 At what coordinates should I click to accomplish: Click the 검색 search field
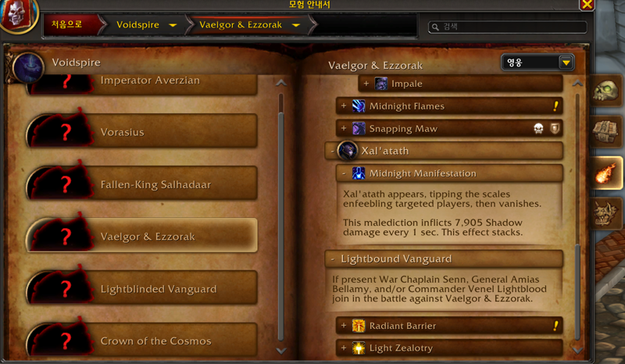click(x=507, y=27)
